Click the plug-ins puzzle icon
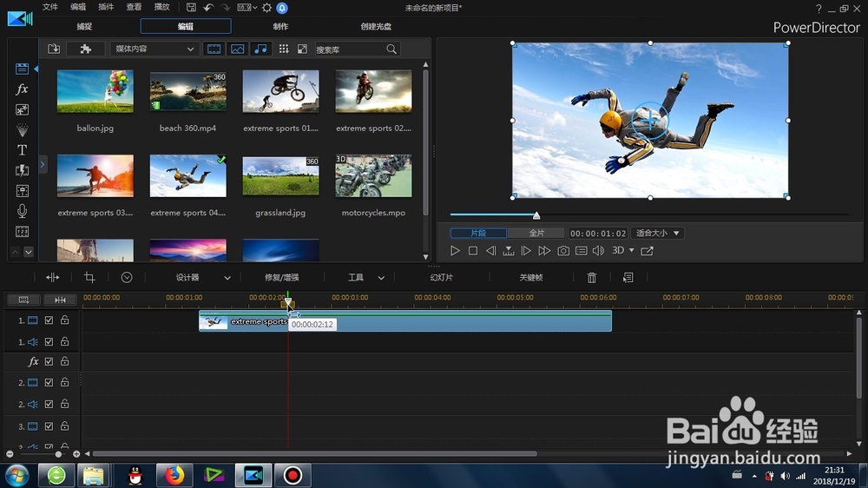 (86, 49)
